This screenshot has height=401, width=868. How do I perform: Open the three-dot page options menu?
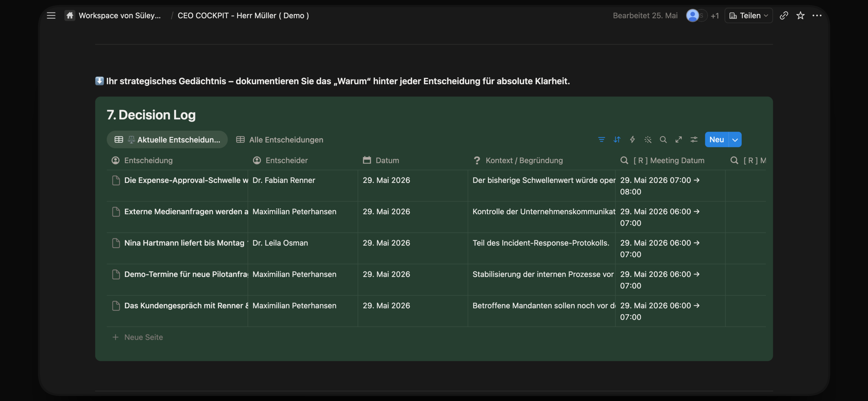[x=817, y=15]
